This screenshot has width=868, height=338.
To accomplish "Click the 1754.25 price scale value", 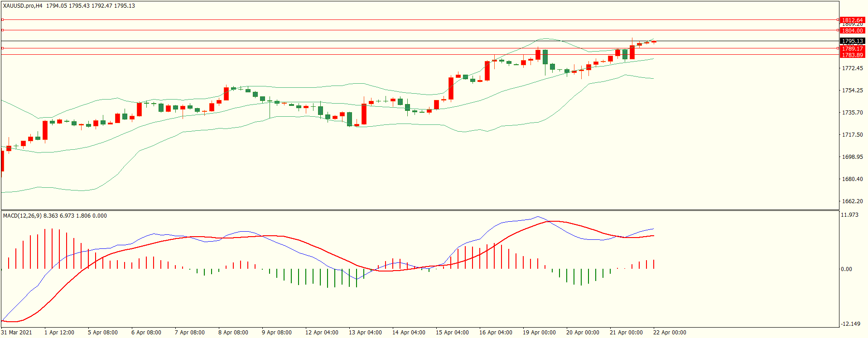I will click(852, 90).
